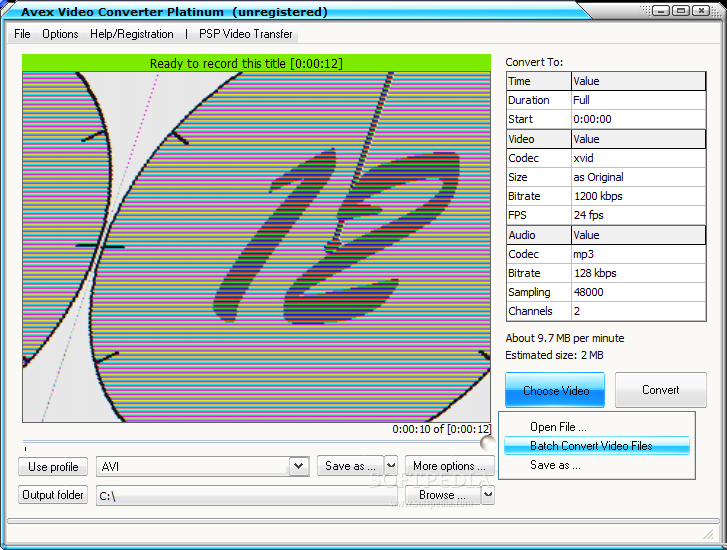Click the FPS value 24 fps

pos(638,215)
